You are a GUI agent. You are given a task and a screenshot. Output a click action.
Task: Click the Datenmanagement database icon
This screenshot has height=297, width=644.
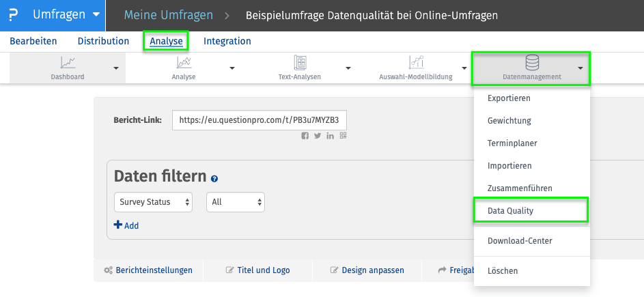coord(532,62)
